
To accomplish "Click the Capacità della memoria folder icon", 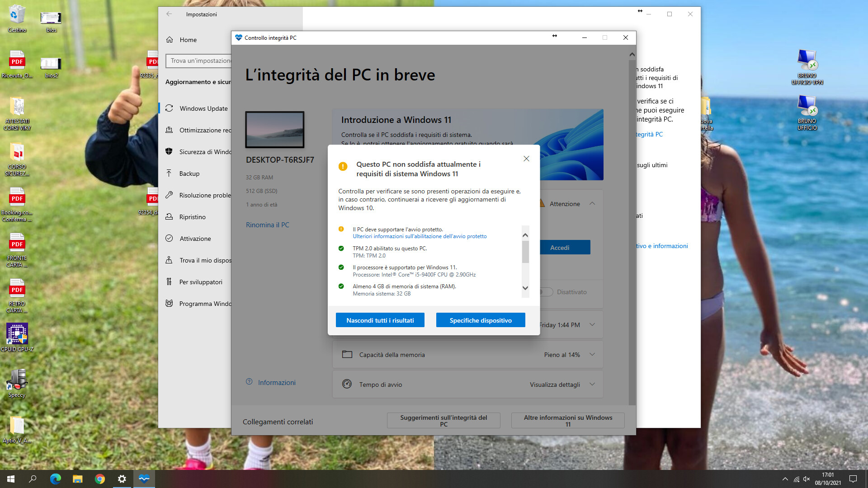I will point(347,354).
